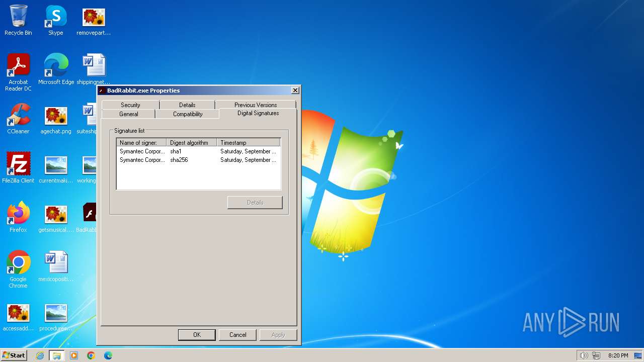Open Chrome from the taskbar
The width and height of the screenshot is (644, 362).
tap(91, 355)
